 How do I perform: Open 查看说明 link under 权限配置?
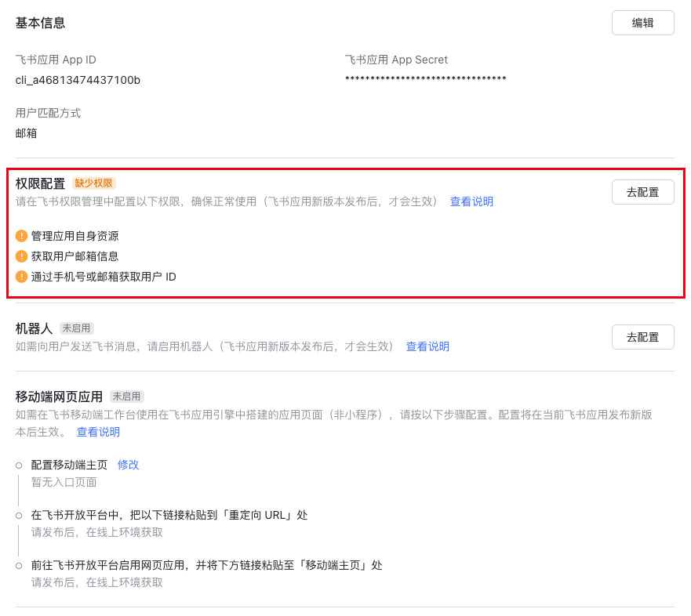pyautogui.click(x=471, y=201)
